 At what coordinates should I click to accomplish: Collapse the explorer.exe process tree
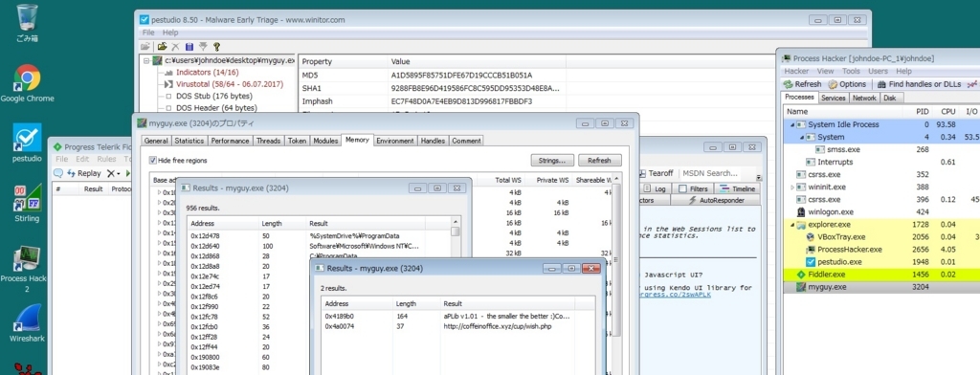click(x=792, y=225)
